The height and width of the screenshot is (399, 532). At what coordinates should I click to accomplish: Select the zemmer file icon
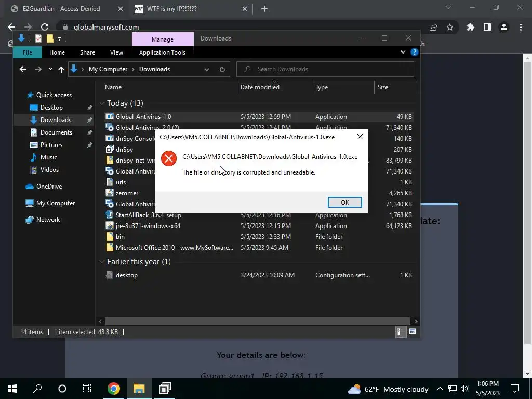[x=109, y=193]
